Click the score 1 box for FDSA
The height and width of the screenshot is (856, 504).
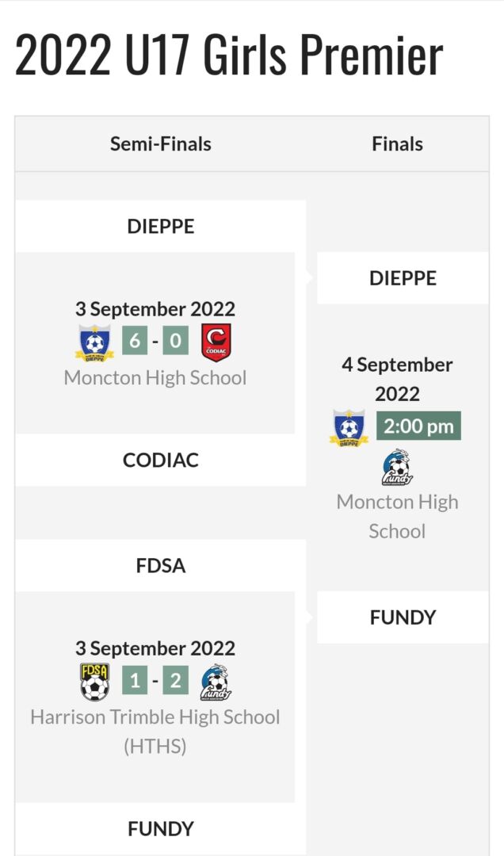(135, 680)
